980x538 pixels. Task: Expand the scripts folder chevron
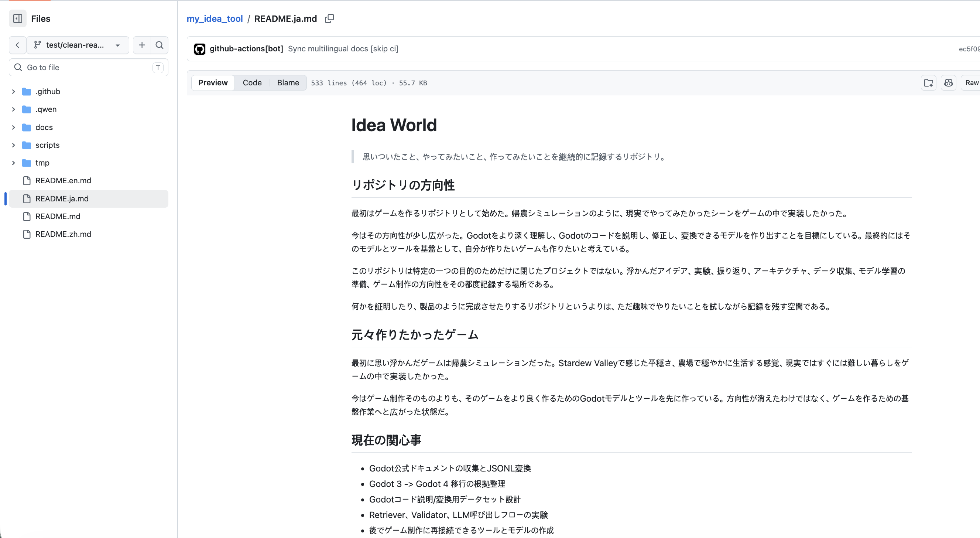point(13,145)
